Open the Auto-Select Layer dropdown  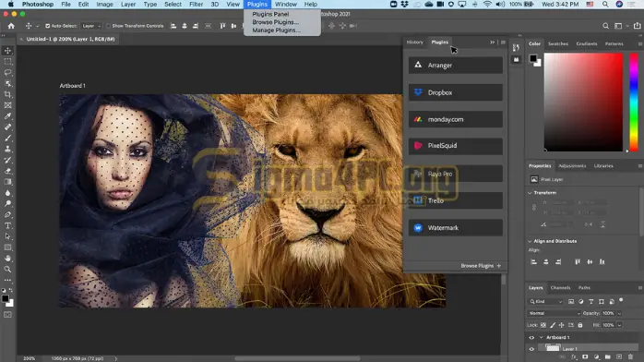coord(90,26)
